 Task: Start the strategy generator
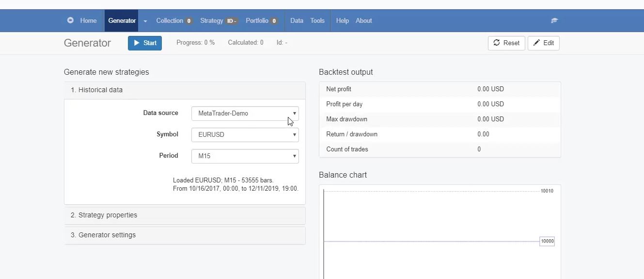[x=145, y=43]
